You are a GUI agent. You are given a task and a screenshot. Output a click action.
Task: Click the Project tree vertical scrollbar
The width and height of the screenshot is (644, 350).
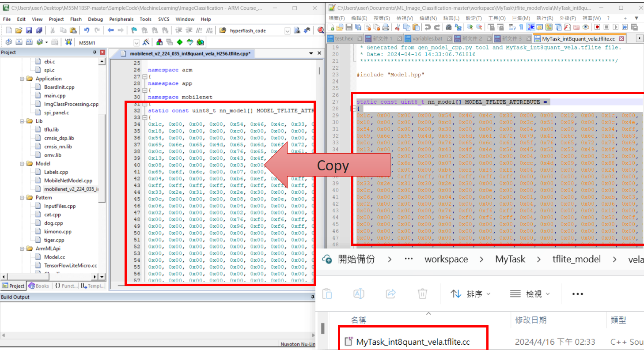tap(102, 132)
